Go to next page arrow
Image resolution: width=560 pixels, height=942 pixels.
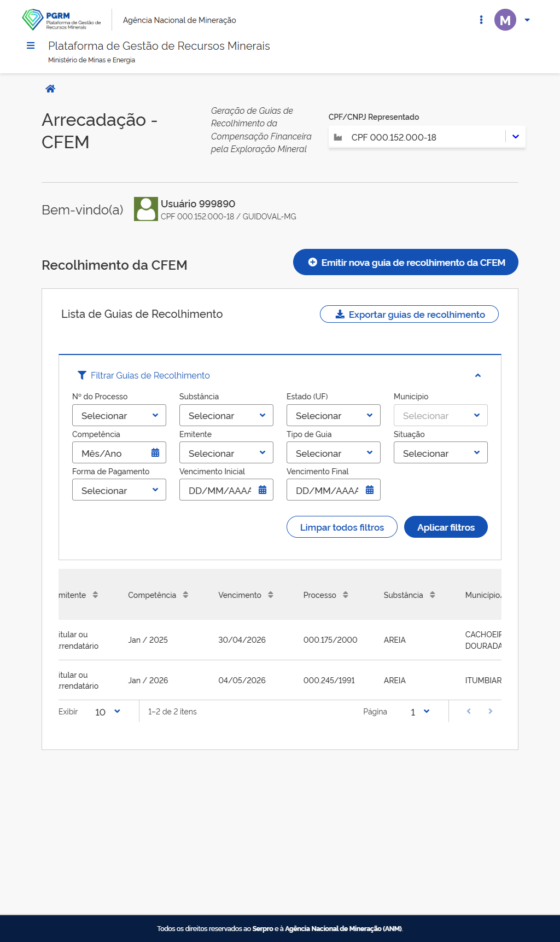tap(491, 711)
